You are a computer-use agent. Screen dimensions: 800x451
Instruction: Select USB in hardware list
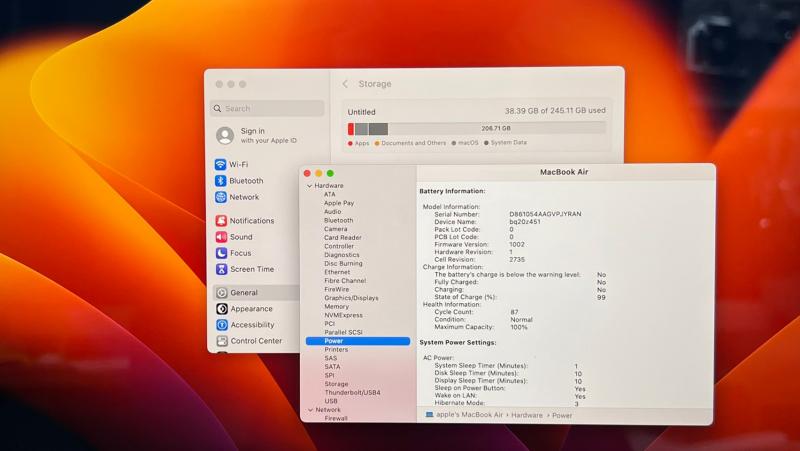tap(331, 401)
